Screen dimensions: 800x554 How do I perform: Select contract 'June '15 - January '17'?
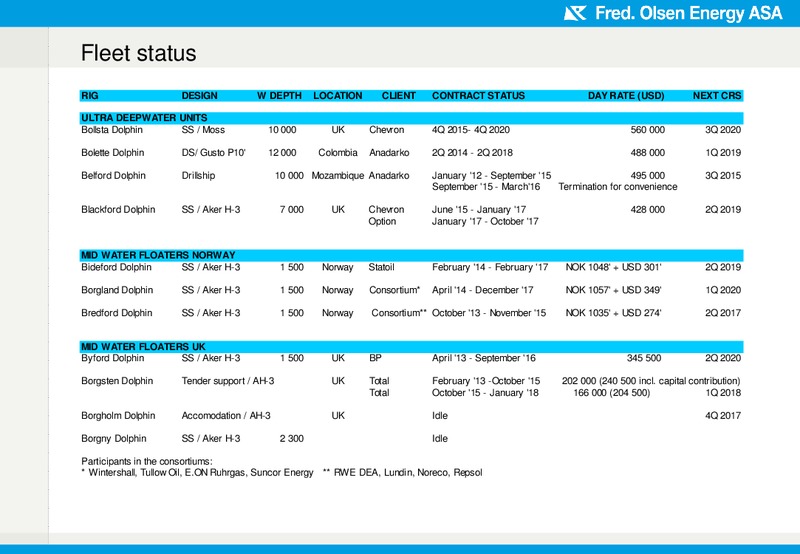[479, 209]
